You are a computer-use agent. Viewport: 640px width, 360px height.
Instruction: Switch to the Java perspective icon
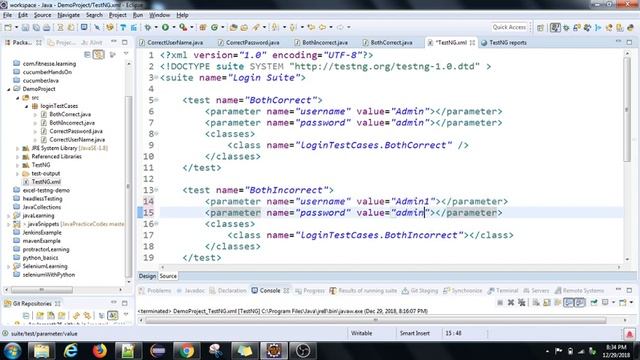pos(555,28)
